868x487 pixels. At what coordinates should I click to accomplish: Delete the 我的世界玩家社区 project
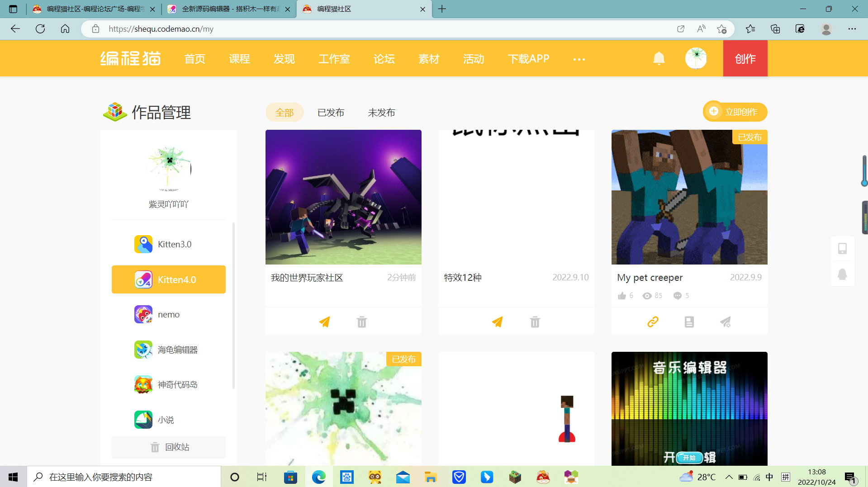[362, 322]
